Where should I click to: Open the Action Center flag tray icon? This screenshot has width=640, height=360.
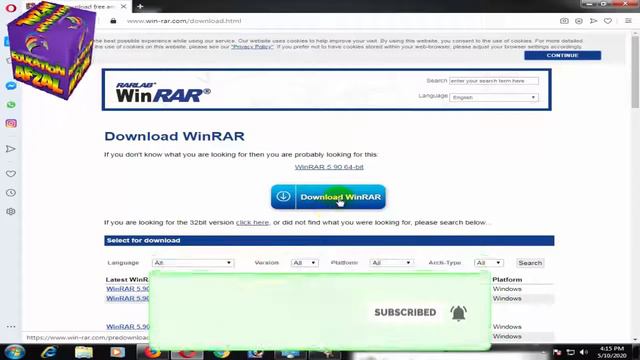(x=557, y=352)
